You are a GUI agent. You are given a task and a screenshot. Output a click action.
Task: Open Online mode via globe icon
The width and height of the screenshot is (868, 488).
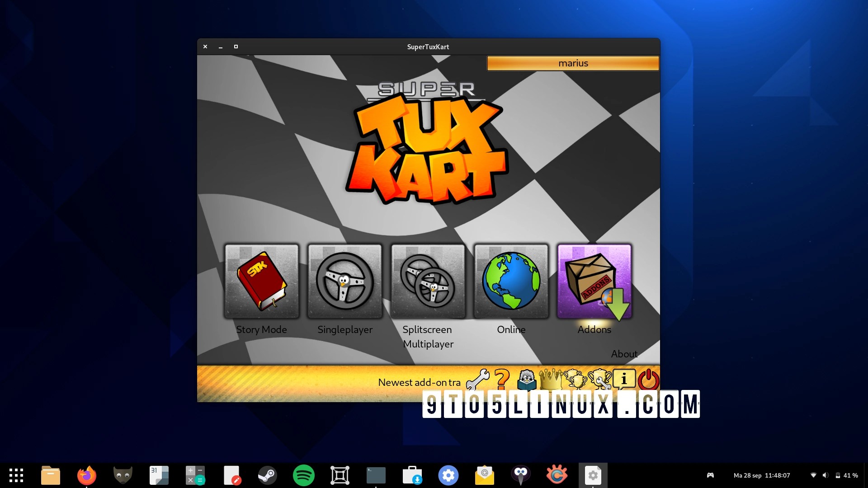coord(511,281)
